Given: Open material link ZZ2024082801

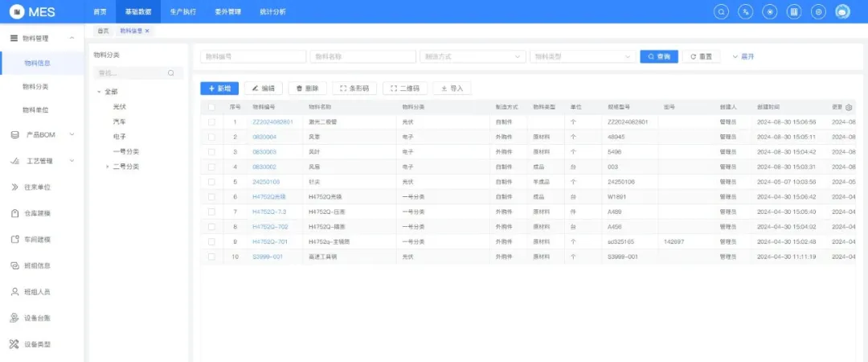Looking at the screenshot, I should click(x=272, y=122).
